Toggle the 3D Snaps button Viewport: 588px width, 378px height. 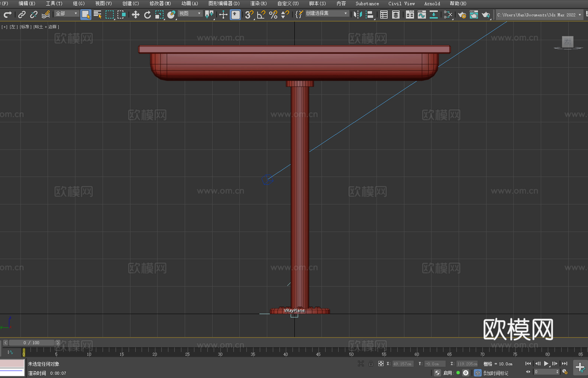(x=249, y=15)
